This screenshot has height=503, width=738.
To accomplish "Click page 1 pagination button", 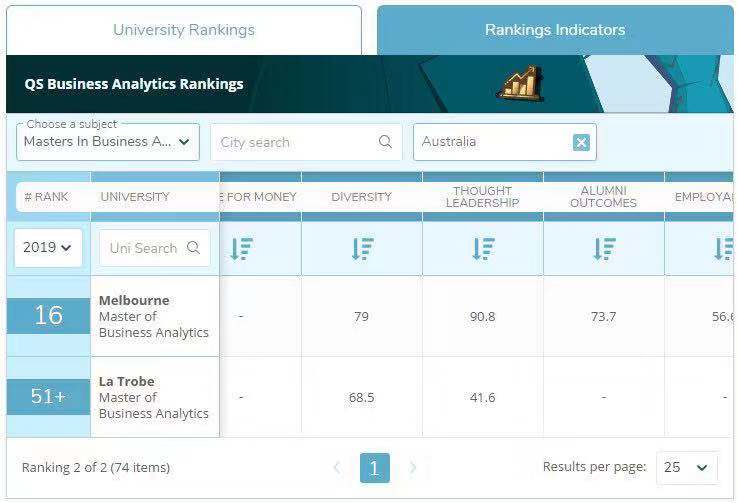I will tap(375, 467).
